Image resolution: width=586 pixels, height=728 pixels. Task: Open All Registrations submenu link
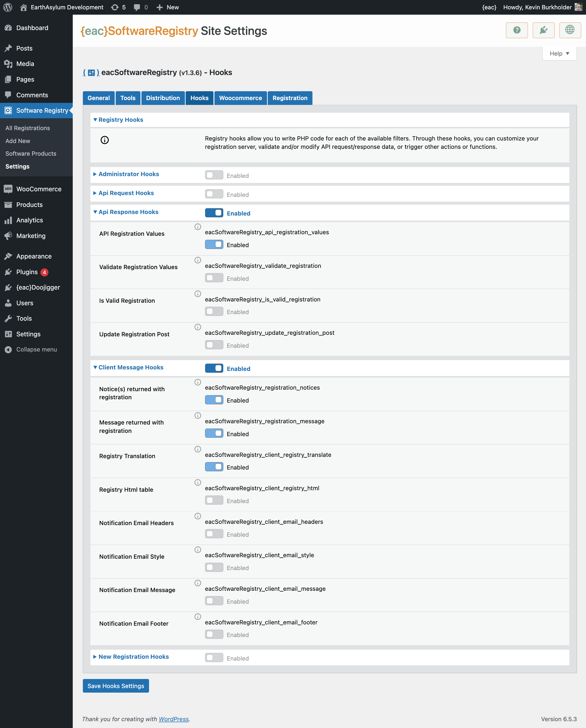(28, 128)
